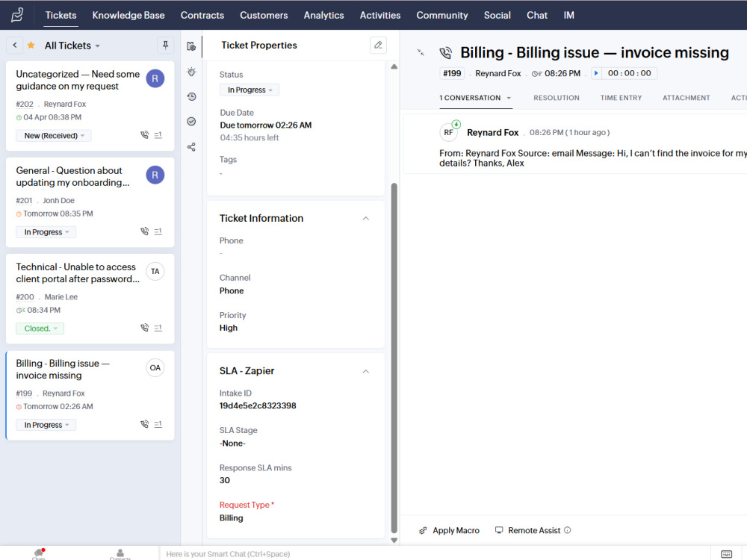Collapse ticket detail view arrows icon

pos(421,52)
